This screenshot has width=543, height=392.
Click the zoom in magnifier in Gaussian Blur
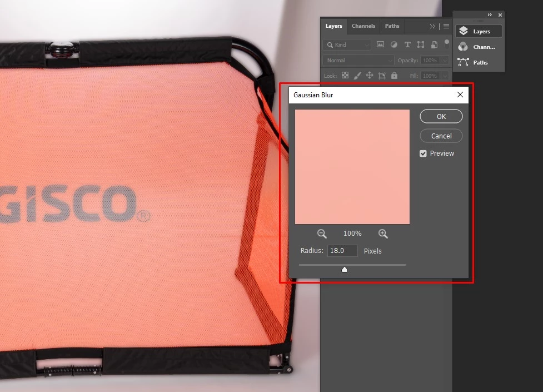pos(383,234)
